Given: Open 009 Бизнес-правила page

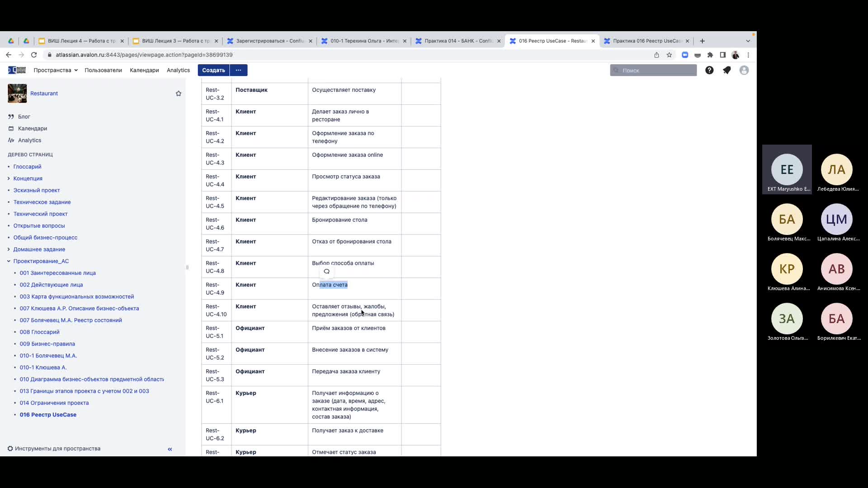Looking at the screenshot, I should 47,344.
